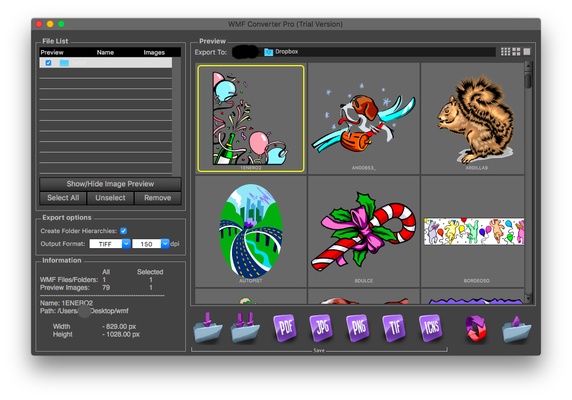Click the export folder icon with up arrow

516,329
